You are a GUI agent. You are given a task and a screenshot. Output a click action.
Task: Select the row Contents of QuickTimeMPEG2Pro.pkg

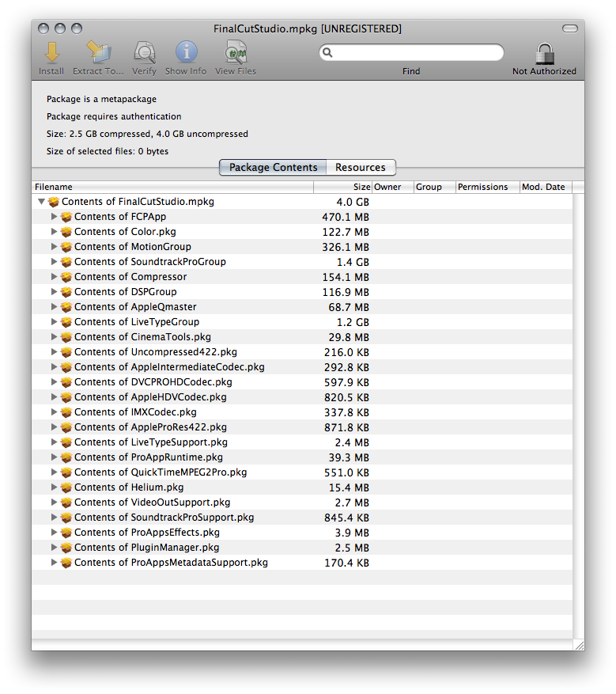(302, 472)
